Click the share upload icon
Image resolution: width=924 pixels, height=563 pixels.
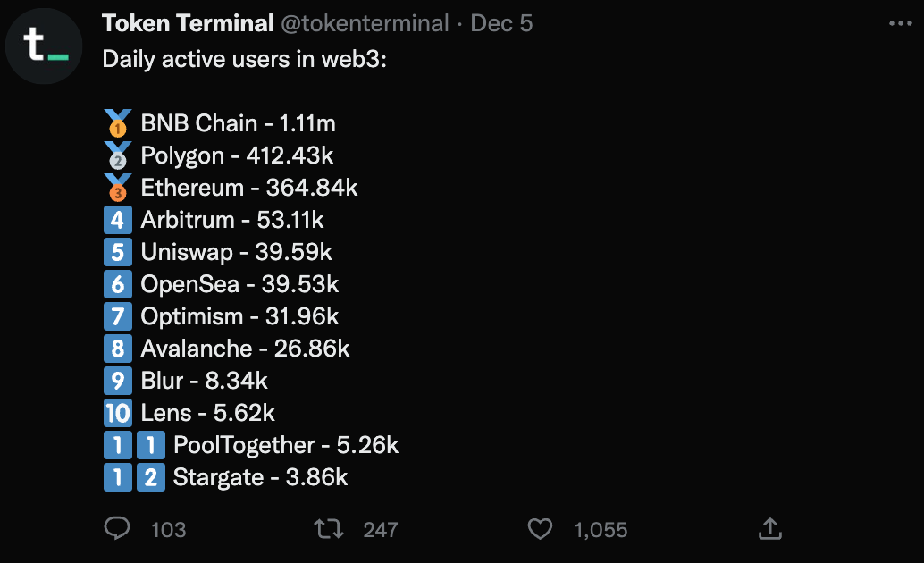770,529
